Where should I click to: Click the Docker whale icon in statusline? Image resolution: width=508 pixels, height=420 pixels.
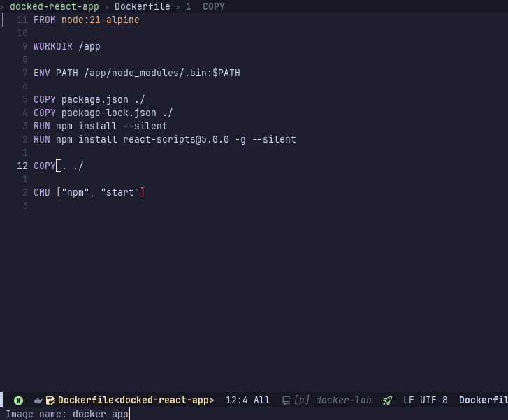[39, 400]
